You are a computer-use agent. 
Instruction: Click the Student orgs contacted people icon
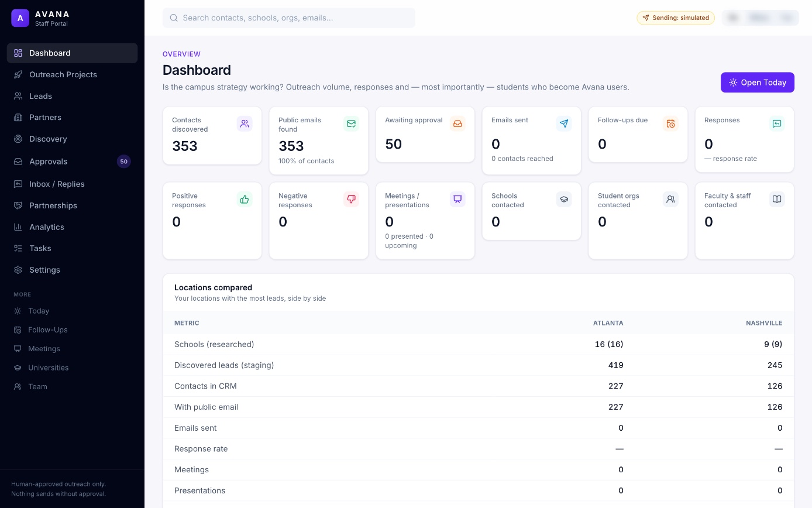tap(670, 199)
